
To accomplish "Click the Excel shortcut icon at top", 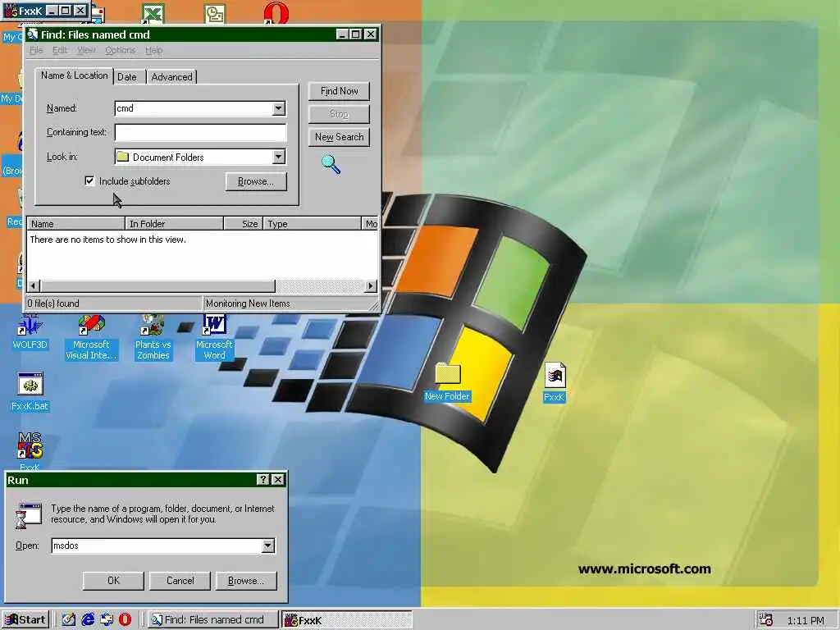I will (x=152, y=13).
